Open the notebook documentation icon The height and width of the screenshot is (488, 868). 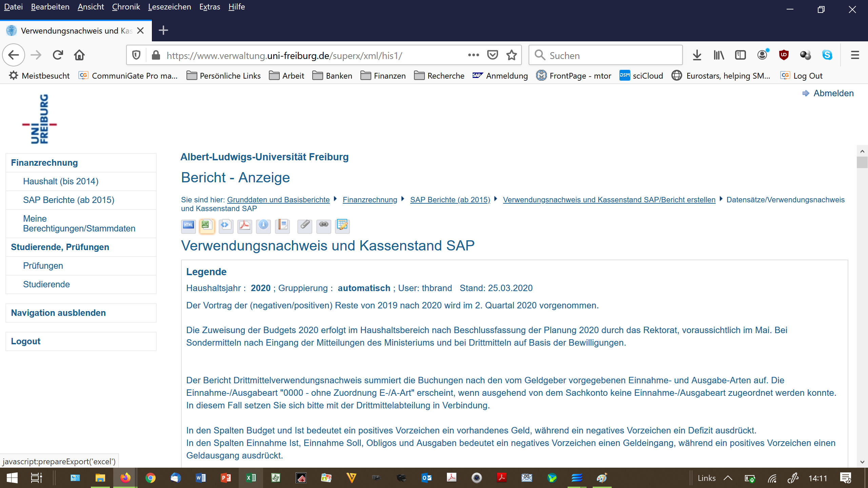[x=282, y=226]
